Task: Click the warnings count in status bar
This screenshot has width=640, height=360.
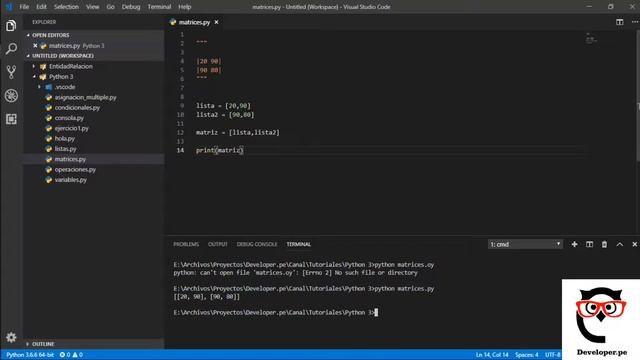Action: pyautogui.click(x=78, y=355)
